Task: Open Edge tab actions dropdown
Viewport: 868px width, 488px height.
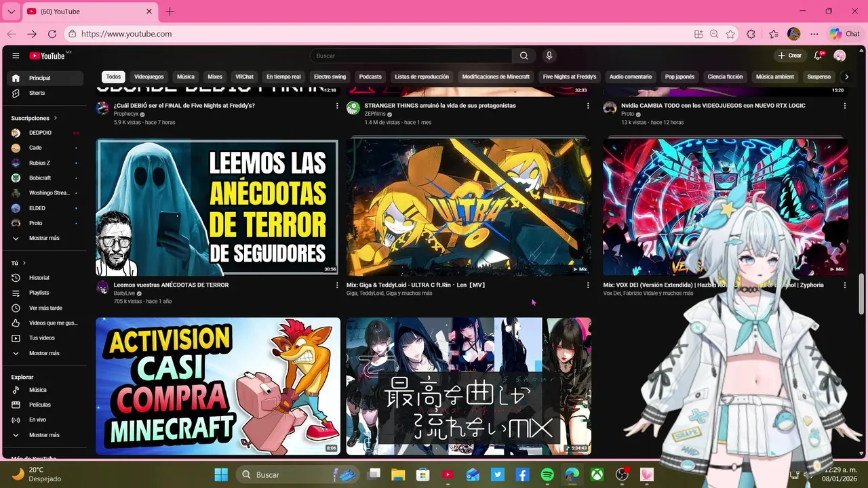Action: coord(12,12)
